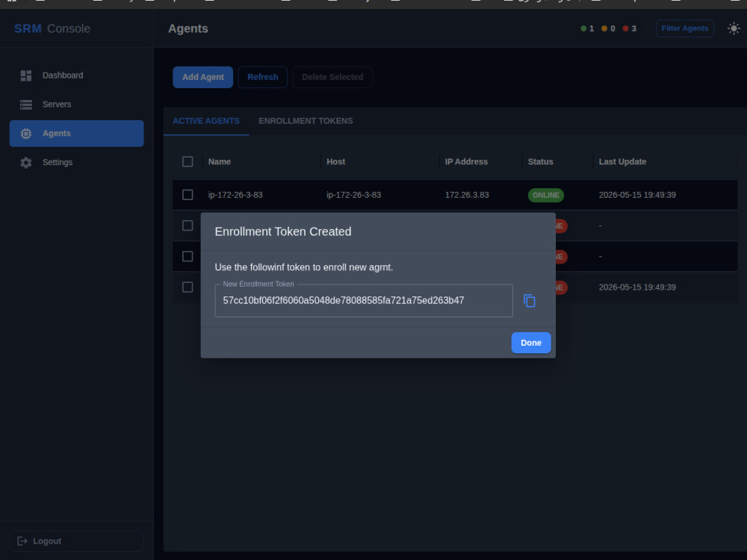This screenshot has width=747, height=560.
Task: Go to Settings in the sidebar
Action: (77, 162)
